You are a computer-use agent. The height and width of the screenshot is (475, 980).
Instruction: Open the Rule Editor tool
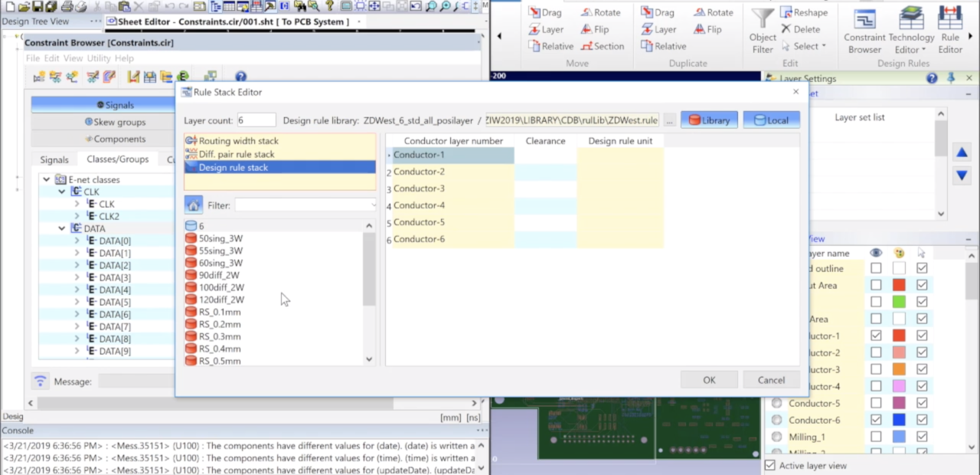[x=950, y=31]
